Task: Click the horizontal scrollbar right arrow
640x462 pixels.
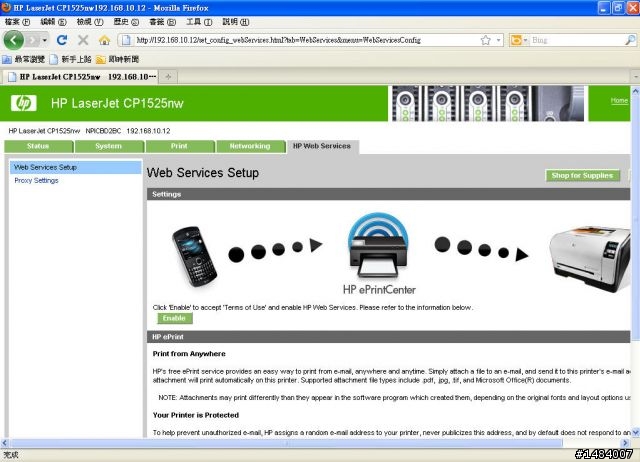Action: point(625,443)
